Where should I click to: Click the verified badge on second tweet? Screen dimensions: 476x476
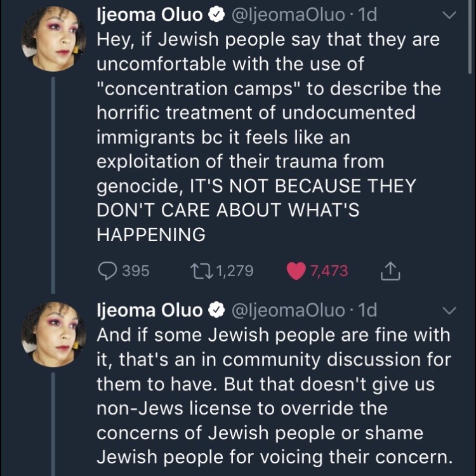point(216,310)
